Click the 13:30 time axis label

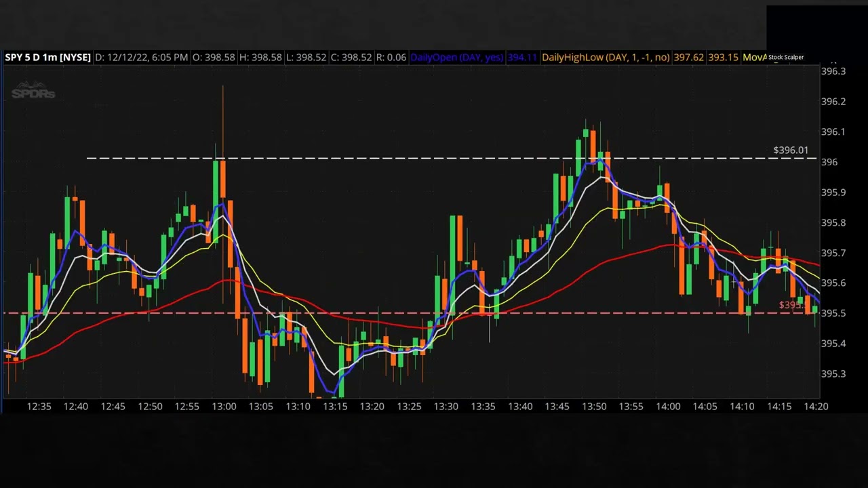[446, 407]
